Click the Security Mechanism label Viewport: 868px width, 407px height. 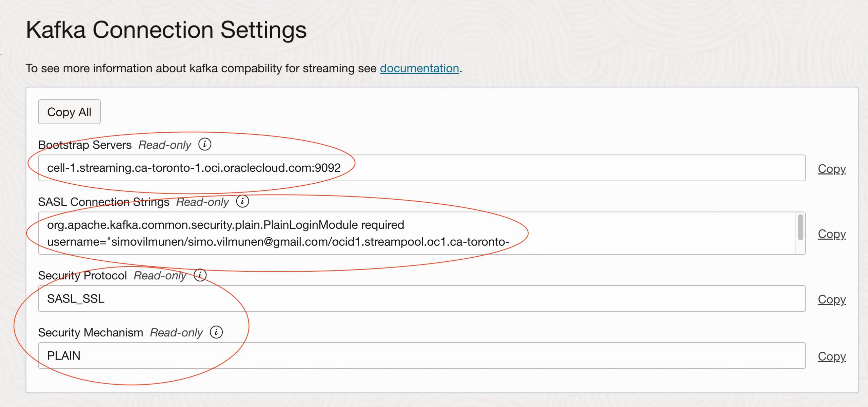pos(91,333)
